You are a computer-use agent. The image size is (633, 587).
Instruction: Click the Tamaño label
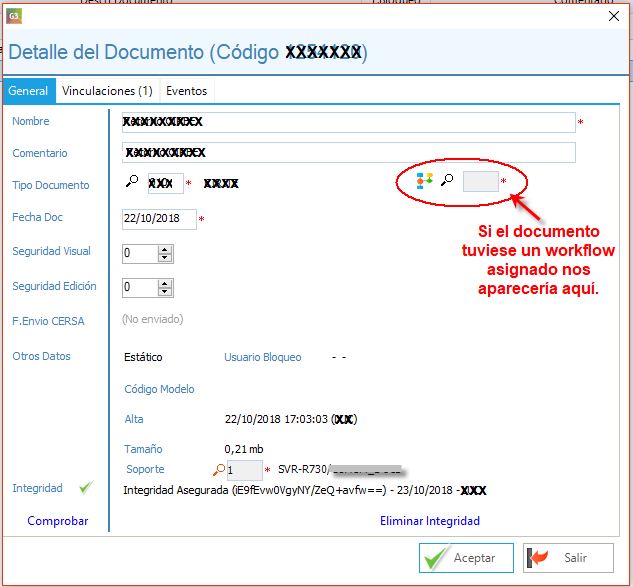[143, 449]
